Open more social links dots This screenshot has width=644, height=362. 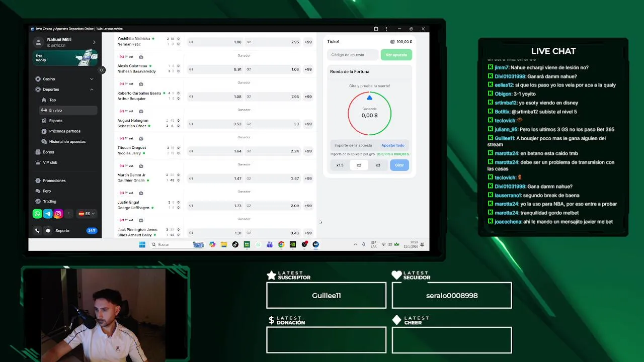tap(69, 214)
